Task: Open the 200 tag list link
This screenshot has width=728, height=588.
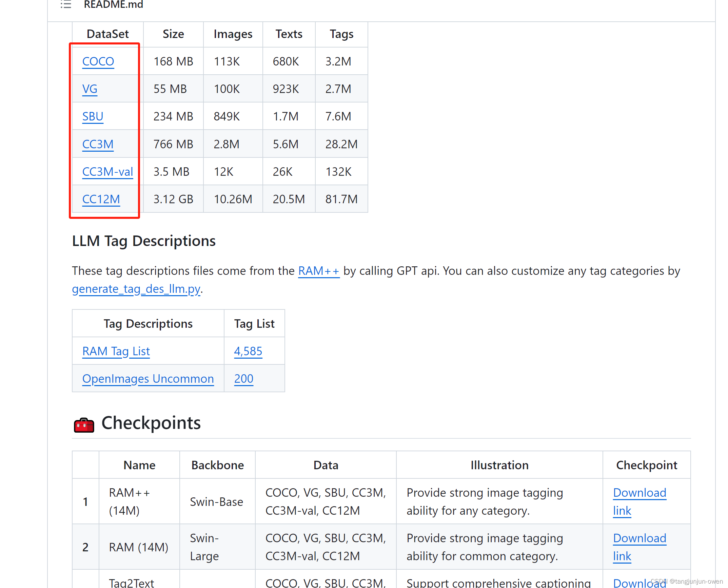Action: pyautogui.click(x=243, y=379)
